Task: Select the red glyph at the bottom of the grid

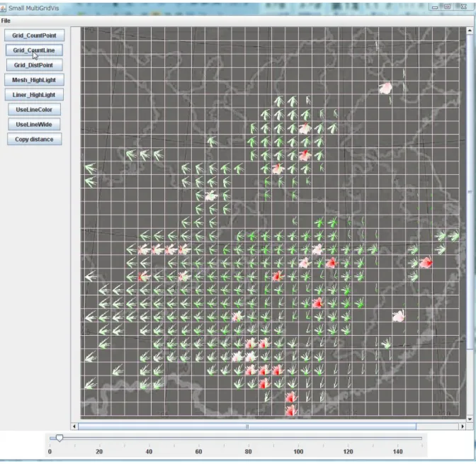Action: click(291, 410)
